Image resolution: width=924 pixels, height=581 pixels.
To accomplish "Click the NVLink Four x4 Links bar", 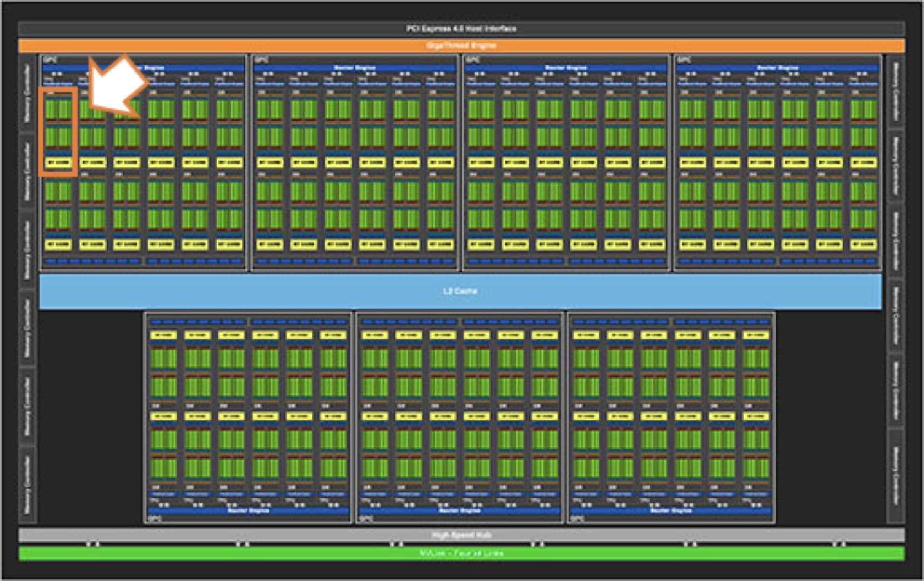I will pyautogui.click(x=462, y=552).
